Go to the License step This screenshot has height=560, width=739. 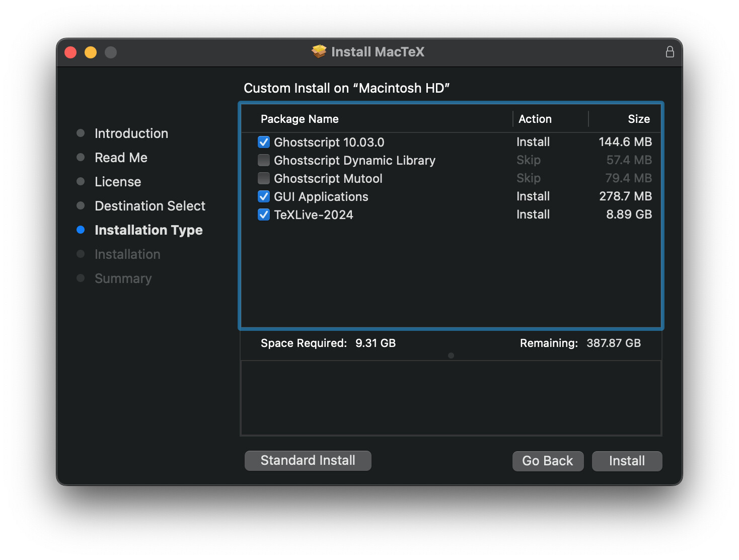pos(118,182)
